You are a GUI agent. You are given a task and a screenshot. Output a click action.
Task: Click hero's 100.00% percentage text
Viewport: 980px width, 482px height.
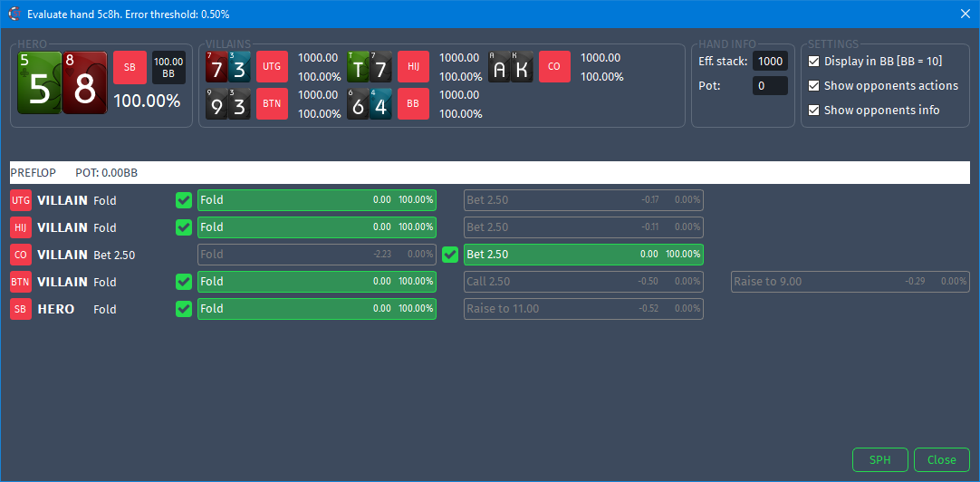pos(147,101)
